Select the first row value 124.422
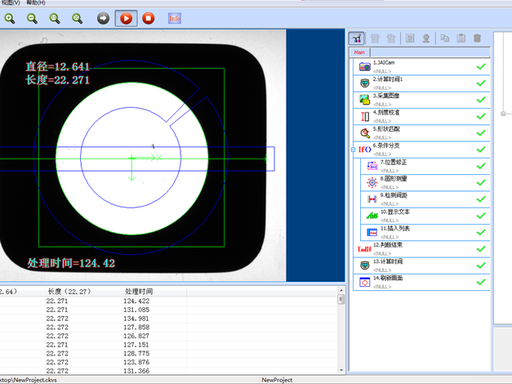Image resolution: width=512 pixels, height=384 pixels. [136, 301]
